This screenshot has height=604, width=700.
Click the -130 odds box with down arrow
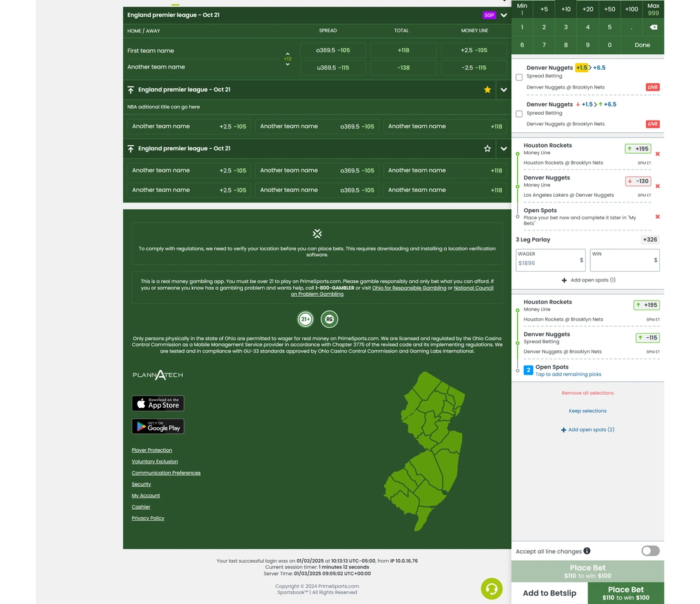638,181
